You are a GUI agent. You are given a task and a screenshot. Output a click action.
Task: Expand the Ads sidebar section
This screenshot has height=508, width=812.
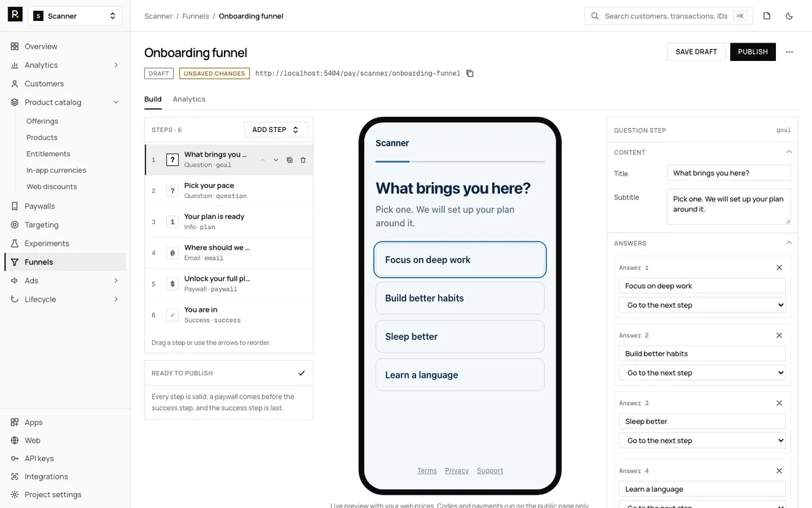pos(116,281)
